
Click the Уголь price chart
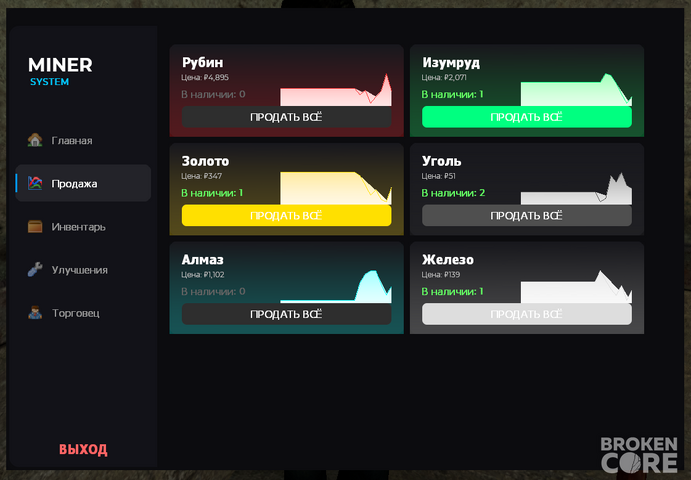point(576,188)
